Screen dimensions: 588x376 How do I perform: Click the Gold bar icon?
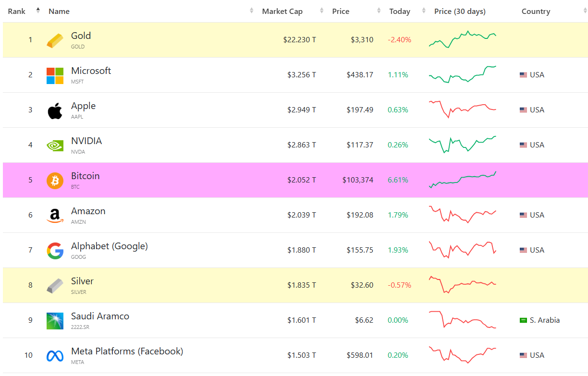[55, 40]
